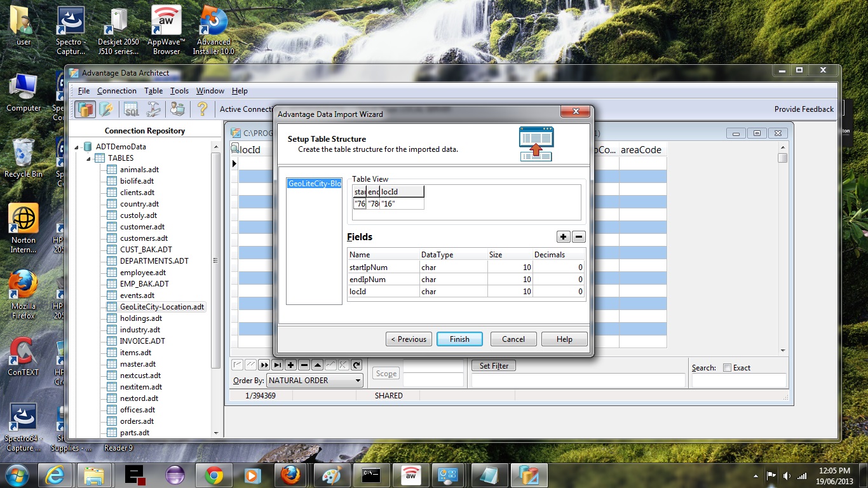The image size is (868, 488).
Task: Click the Finish button in wizard
Action: pyautogui.click(x=459, y=339)
